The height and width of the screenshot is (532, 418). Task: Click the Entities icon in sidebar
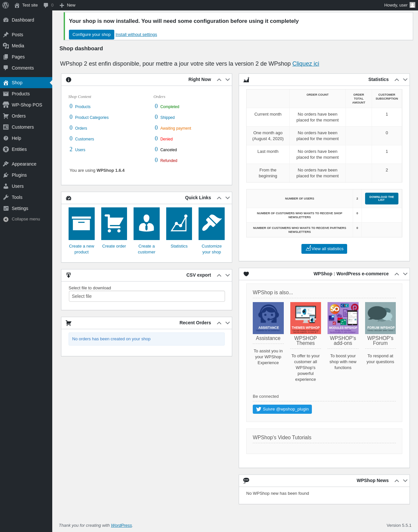coord(6,149)
